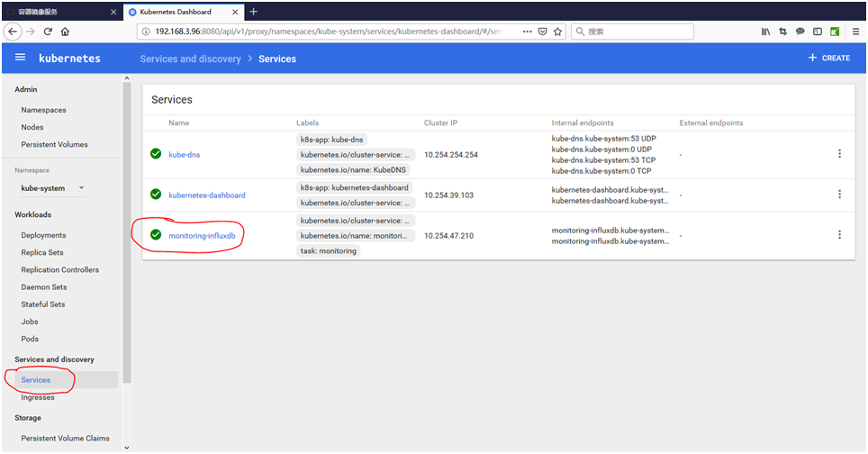868x454 pixels.
Task: Close the Kubernetes Dashboard tab
Action: click(235, 12)
